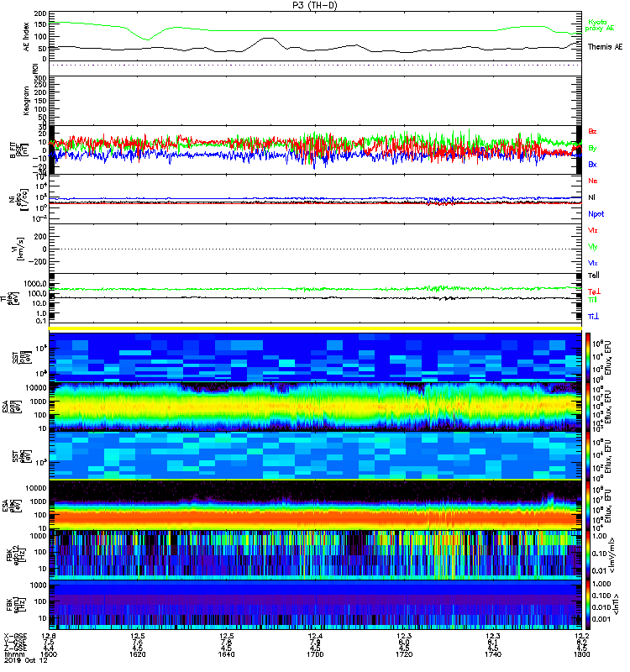630x672 pixels.
Task: Click the X-GSE value 12.8
Action: [49, 636]
